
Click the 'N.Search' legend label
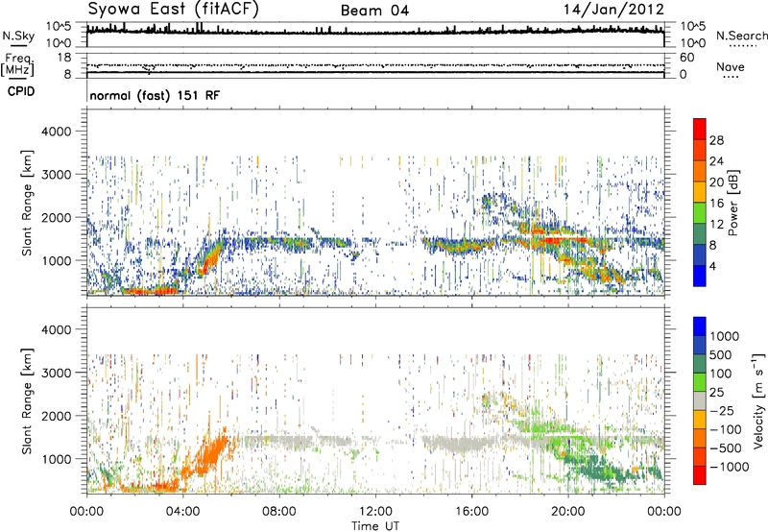point(741,36)
